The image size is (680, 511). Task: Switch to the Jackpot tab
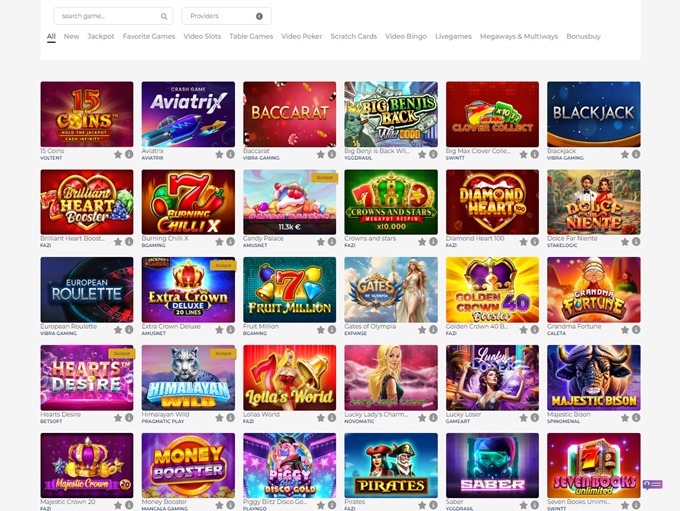click(101, 36)
